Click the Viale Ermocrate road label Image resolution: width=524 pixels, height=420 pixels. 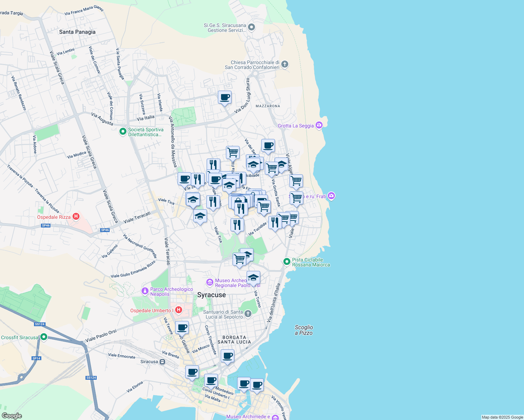click(122, 356)
